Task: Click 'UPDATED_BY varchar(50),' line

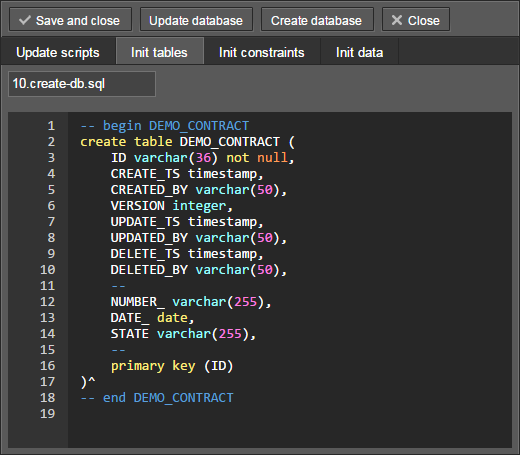Action: (199, 238)
